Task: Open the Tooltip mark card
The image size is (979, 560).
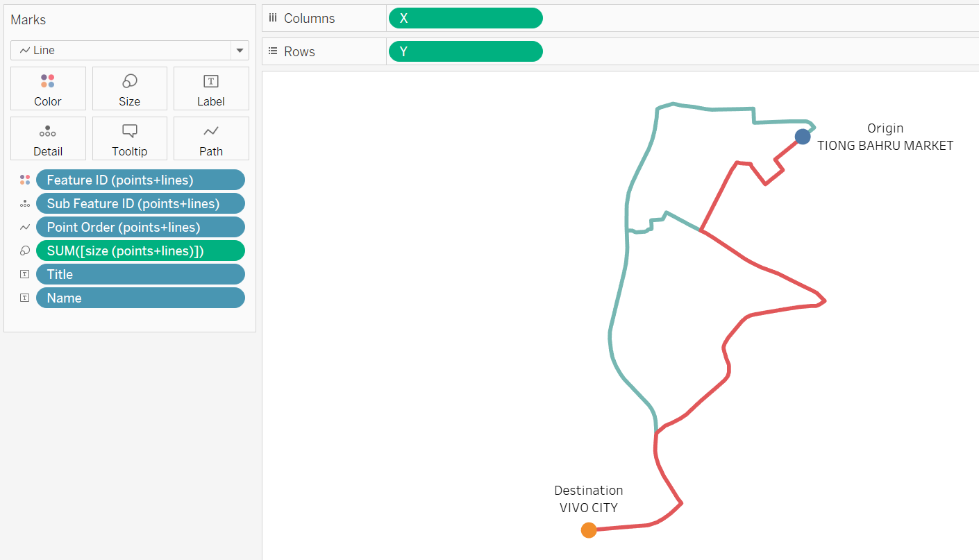Action: 129,138
